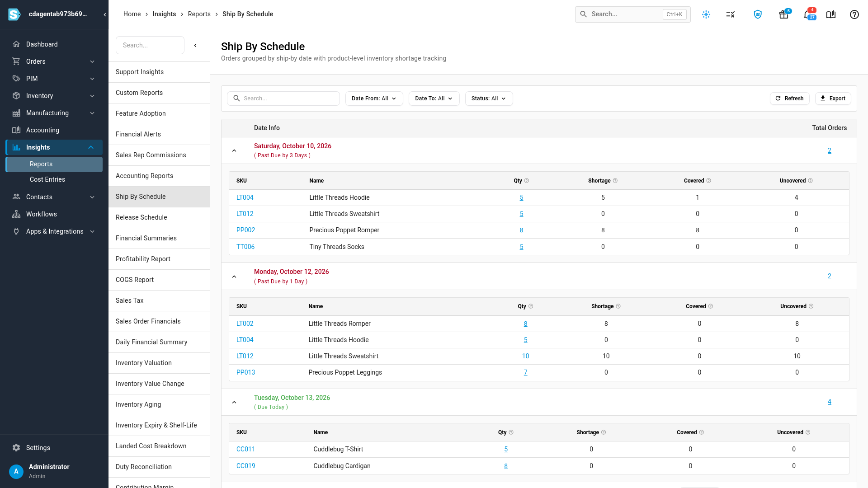Image resolution: width=868 pixels, height=488 pixels.
Task: Open the Date To filter dropdown
Action: (x=434, y=99)
